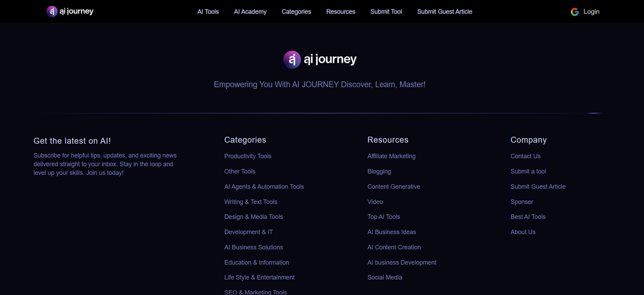Image resolution: width=644 pixels, height=295 pixels.
Task: Open the Video resource link
Action: click(375, 202)
